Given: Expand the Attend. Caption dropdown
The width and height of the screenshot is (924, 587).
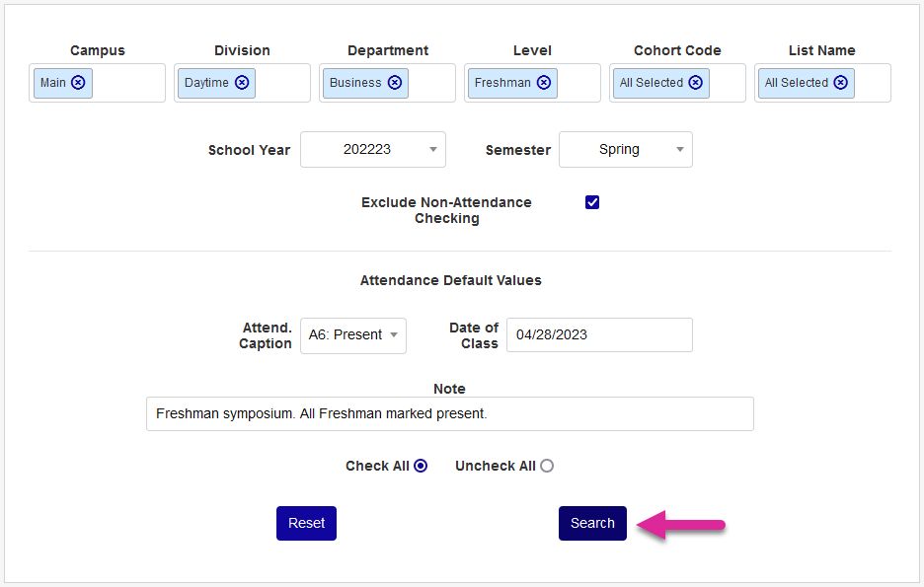Looking at the screenshot, I should pos(353,335).
